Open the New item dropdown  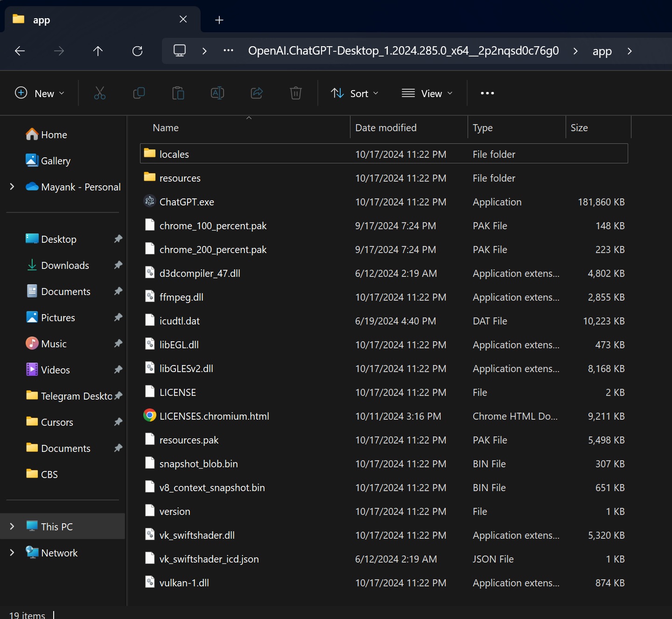click(39, 93)
